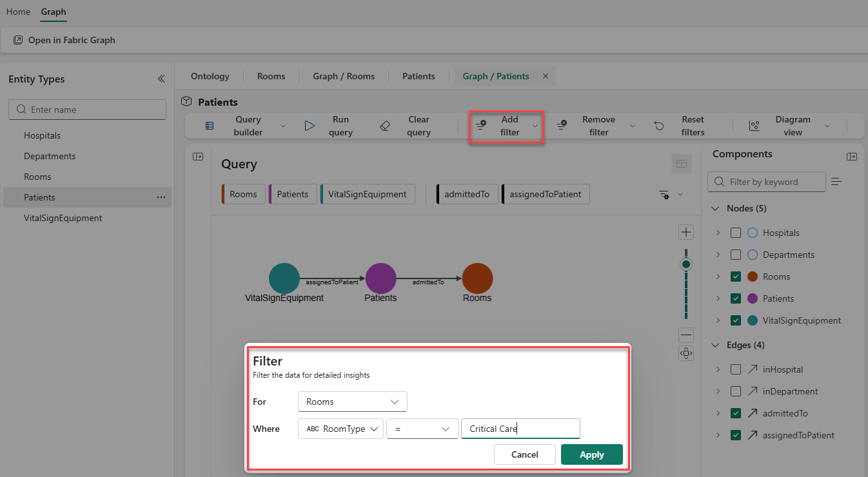Click the assignedToPatient chip in the Query bar
868x477 pixels.
tap(546, 194)
